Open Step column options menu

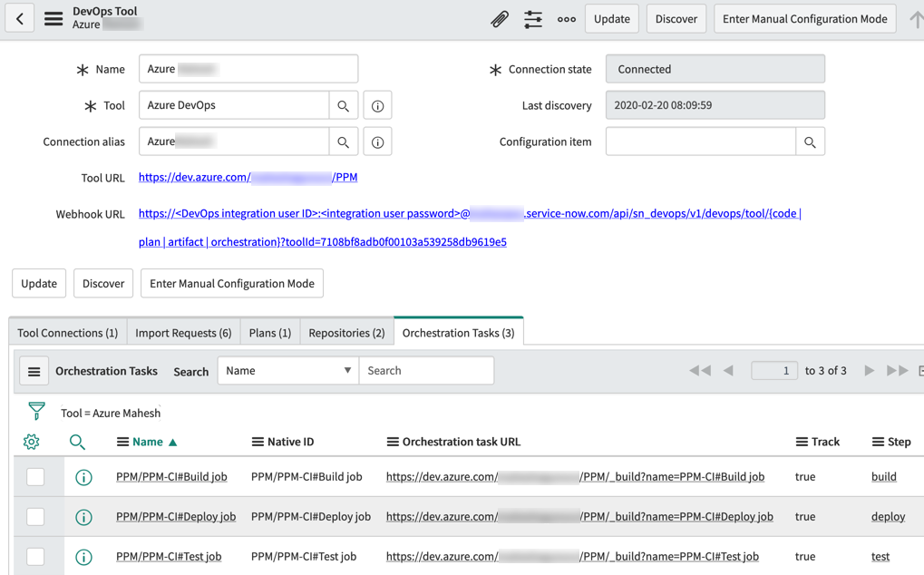pyautogui.click(x=878, y=442)
